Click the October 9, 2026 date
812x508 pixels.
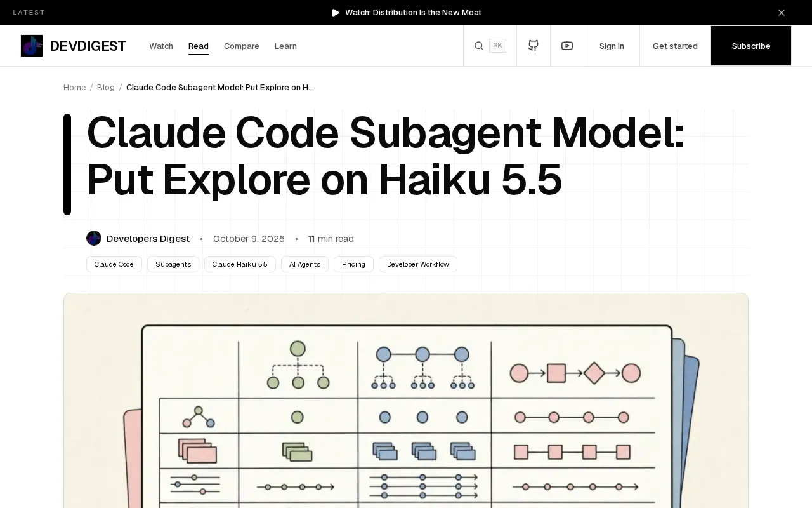(x=249, y=239)
